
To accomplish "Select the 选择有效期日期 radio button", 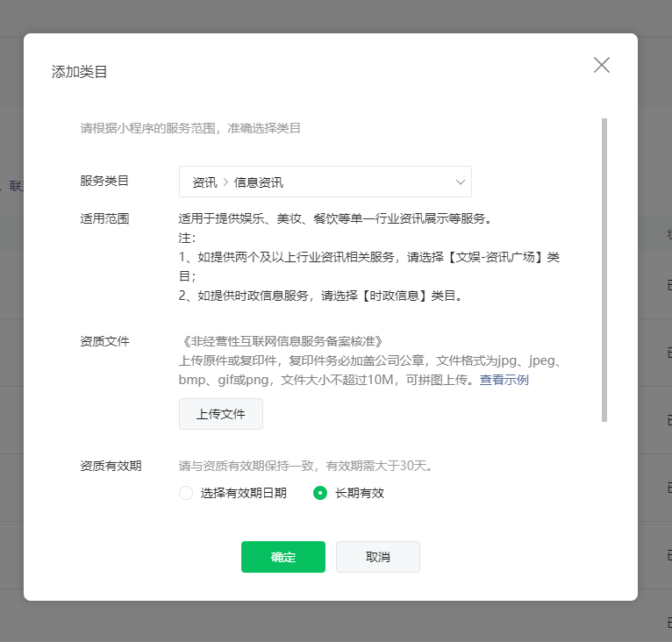I will 186,493.
